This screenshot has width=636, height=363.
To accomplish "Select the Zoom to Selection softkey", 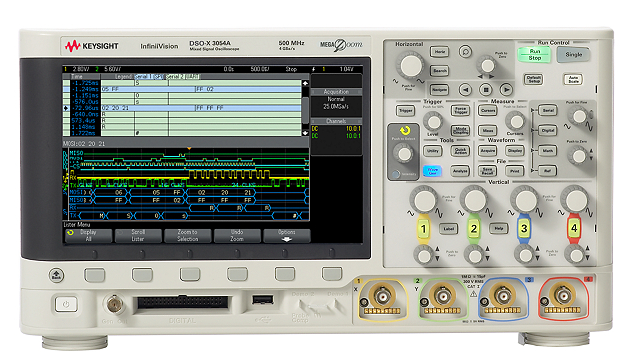I will pyautogui.click(x=187, y=236).
